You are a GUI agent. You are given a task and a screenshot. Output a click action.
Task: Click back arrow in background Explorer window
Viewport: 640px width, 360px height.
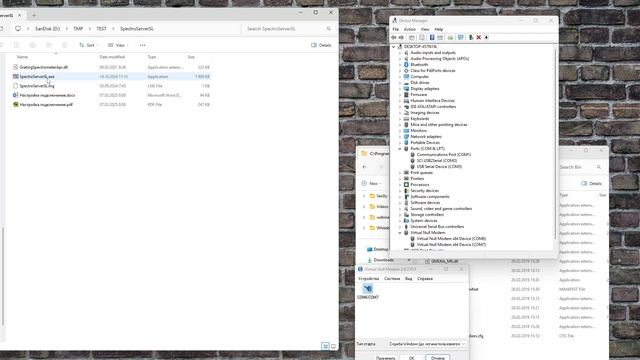364,167
